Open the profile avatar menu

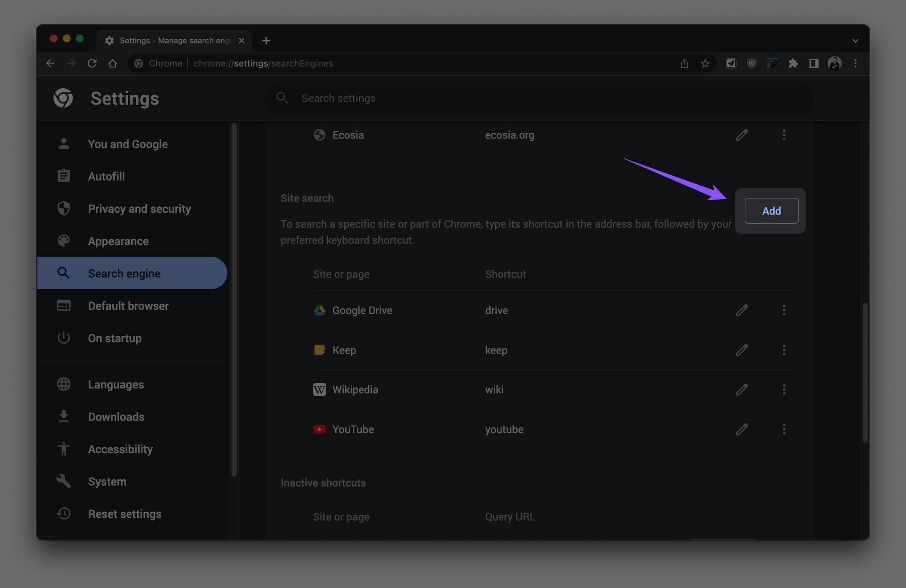click(834, 63)
